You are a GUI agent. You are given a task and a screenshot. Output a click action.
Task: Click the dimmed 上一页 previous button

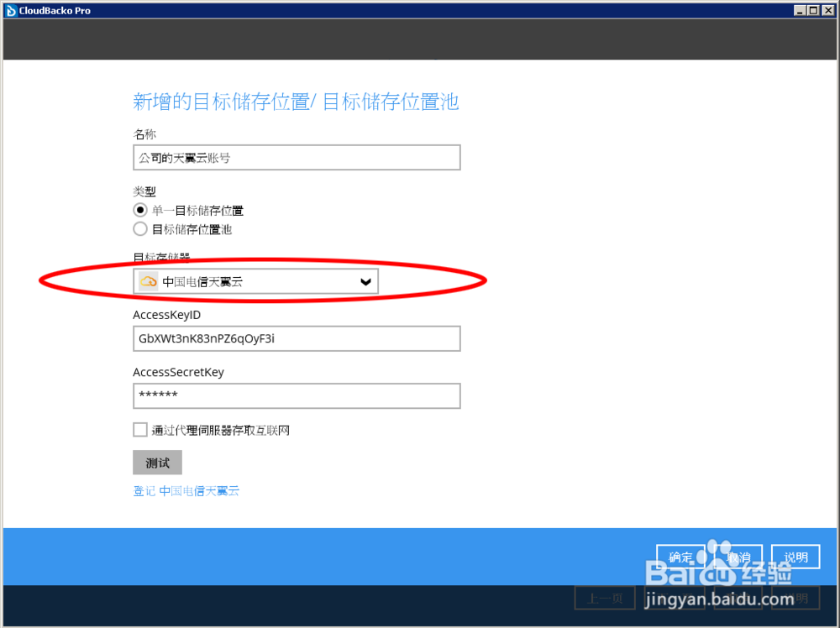point(605,598)
